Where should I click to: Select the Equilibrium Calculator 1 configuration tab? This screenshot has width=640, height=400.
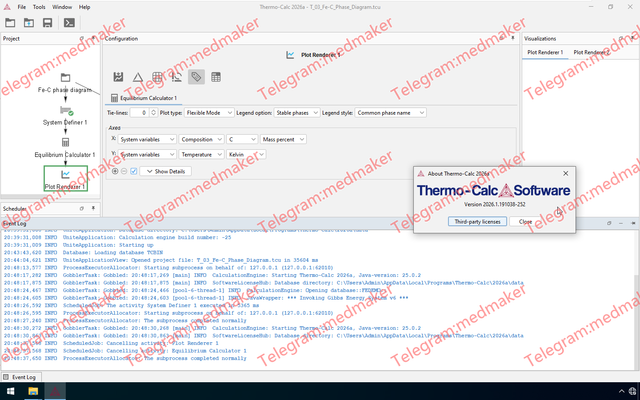point(144,98)
